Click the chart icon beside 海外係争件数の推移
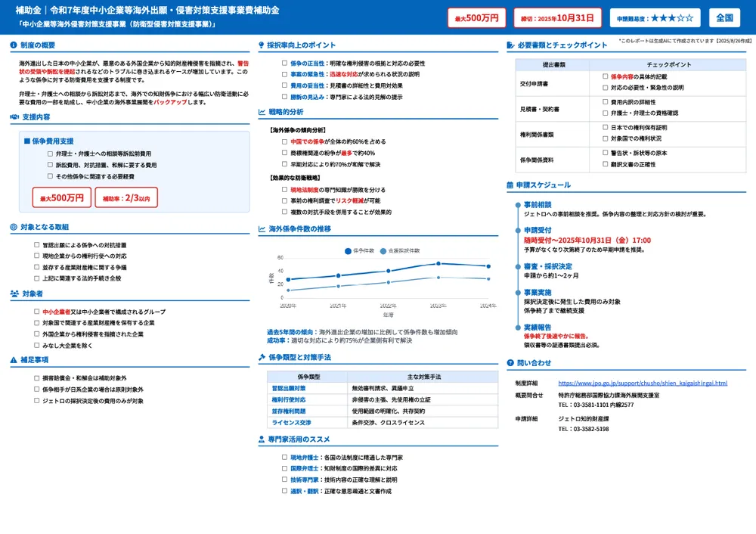This screenshot has height=534, width=756. coord(262,228)
